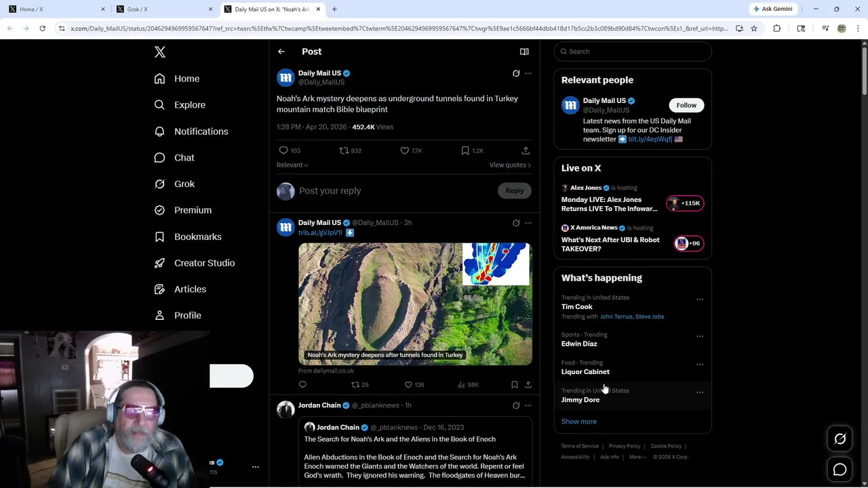Follow Daily Mail US
Screen dimensions: 868x488
tap(686, 105)
